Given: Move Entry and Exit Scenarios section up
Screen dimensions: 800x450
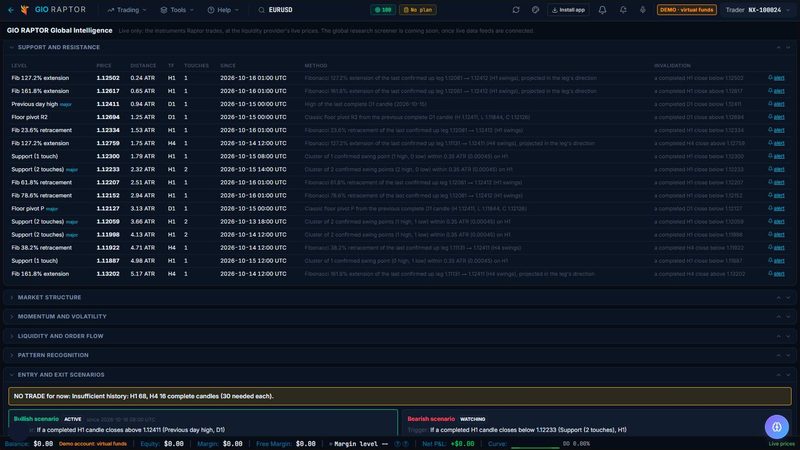Looking at the screenshot, I should [x=779, y=374].
